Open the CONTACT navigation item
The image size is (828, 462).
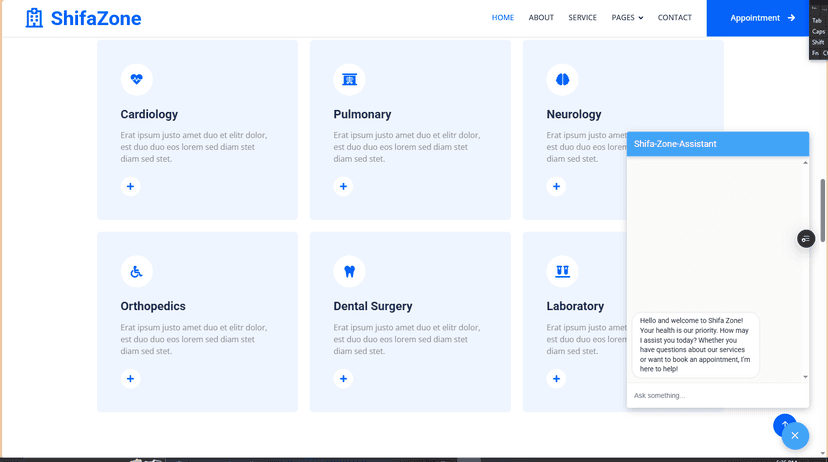coord(674,17)
